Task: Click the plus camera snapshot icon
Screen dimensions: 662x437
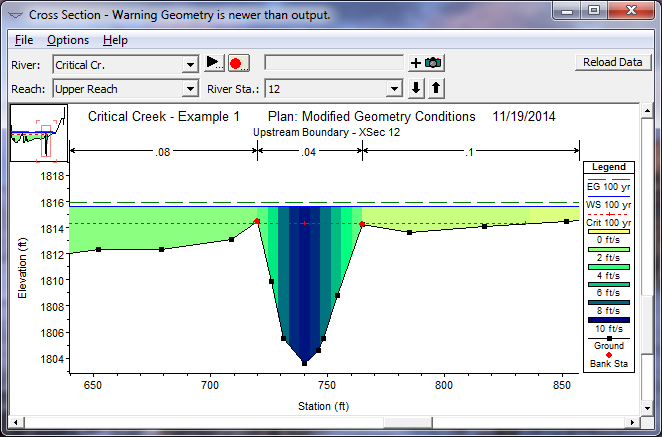Action: click(x=426, y=63)
